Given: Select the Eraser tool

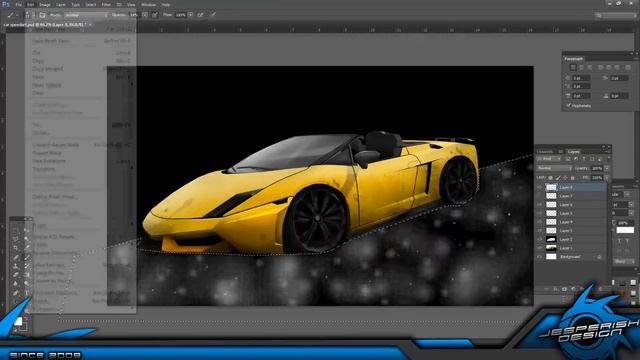Looking at the screenshot, I should click(x=16, y=275).
